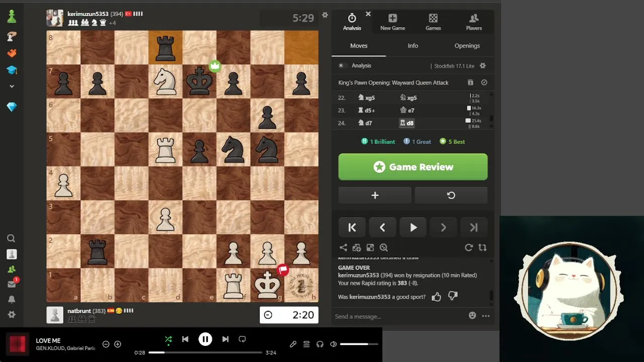Click the 1 Great move badge
Image resolution: width=644 pixels, height=362 pixels.
pyautogui.click(x=417, y=142)
